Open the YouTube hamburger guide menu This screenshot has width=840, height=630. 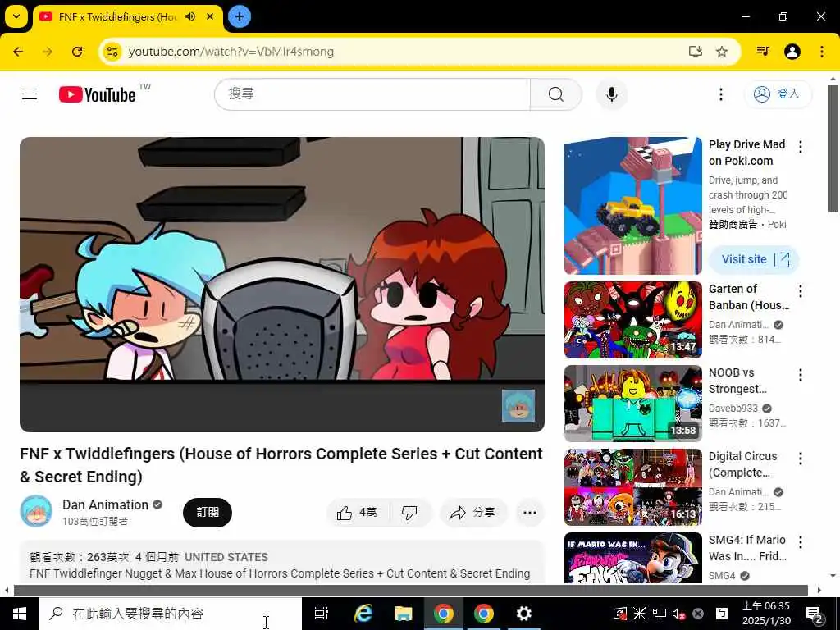point(30,94)
